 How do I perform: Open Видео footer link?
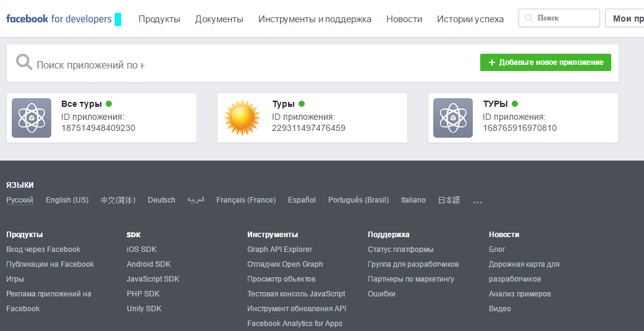500,308
